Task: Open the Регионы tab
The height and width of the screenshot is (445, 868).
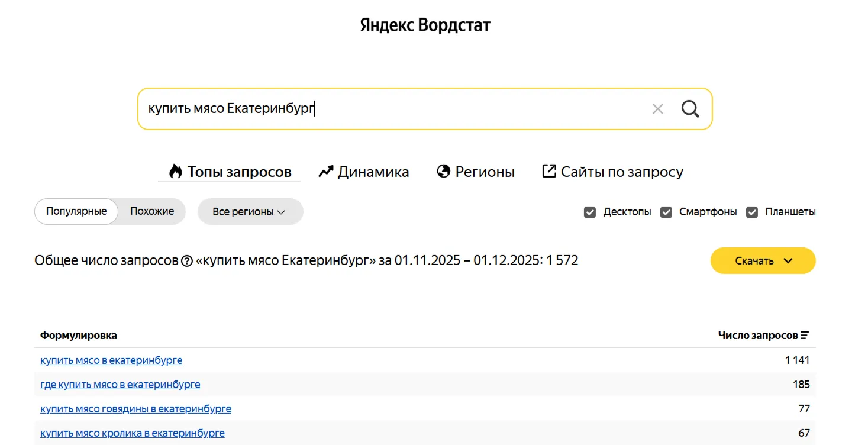Action: [475, 172]
